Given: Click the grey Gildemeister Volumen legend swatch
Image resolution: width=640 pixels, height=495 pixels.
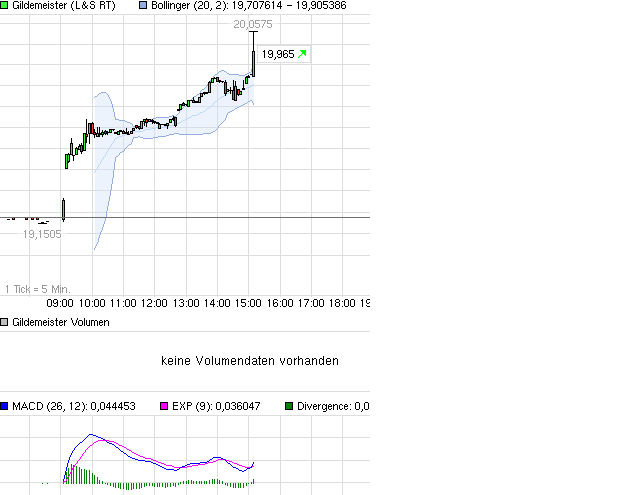Looking at the screenshot, I should pos(4,322).
